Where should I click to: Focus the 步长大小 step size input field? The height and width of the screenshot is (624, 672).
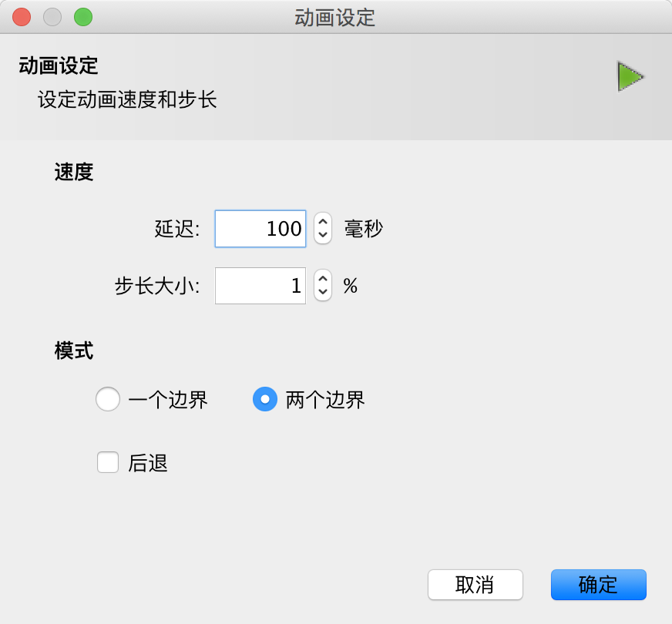click(x=260, y=286)
